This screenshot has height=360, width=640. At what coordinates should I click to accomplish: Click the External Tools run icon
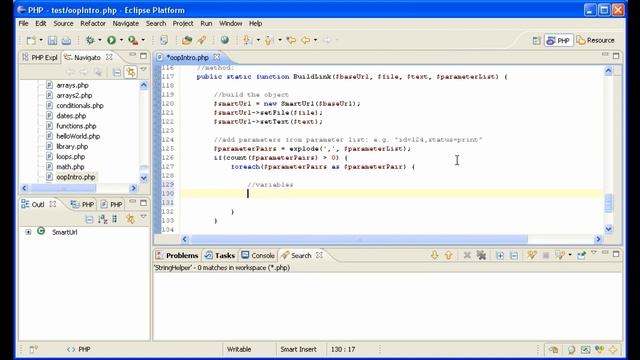tap(133, 40)
